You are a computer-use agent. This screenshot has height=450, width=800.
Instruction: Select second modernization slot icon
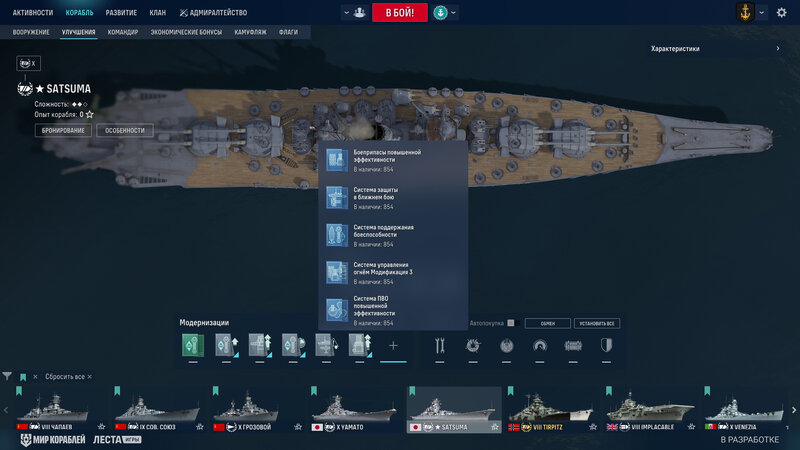[x=227, y=345]
